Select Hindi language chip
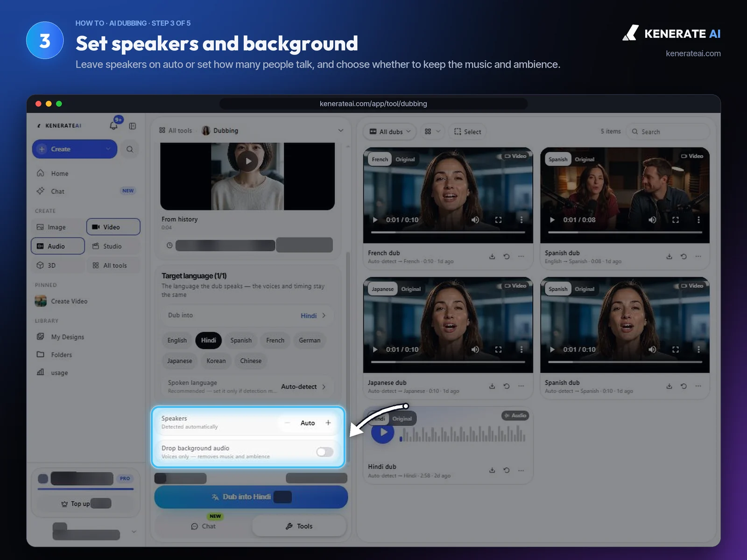 coord(209,340)
